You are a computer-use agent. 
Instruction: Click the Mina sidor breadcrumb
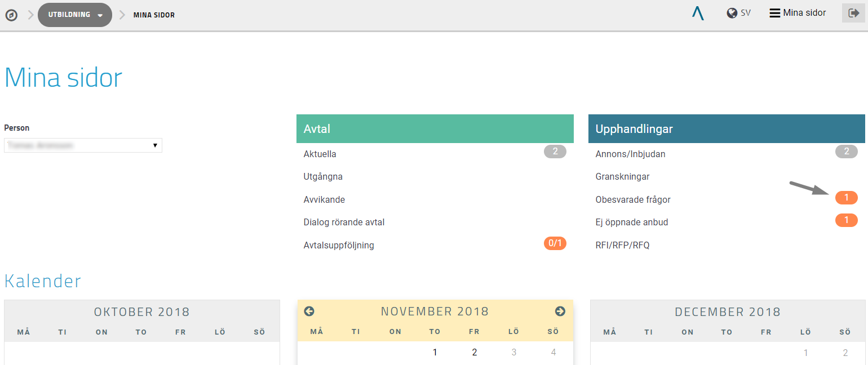154,15
